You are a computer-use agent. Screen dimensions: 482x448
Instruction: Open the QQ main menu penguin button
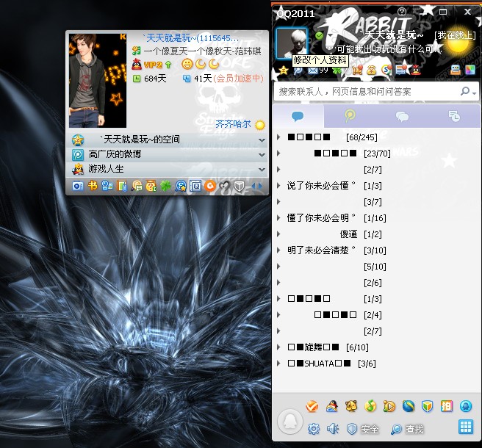(290, 422)
